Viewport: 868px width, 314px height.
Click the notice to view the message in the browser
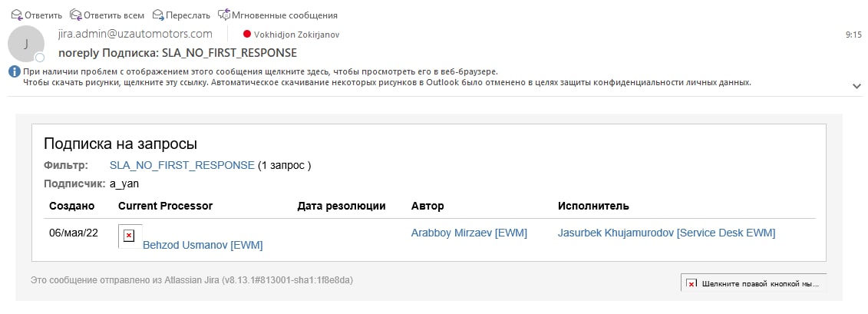260,71
